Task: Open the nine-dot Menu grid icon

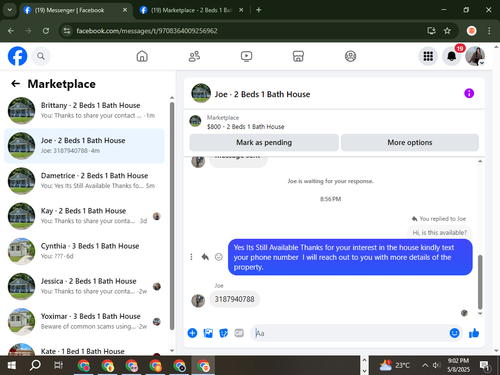Action: pos(428,56)
